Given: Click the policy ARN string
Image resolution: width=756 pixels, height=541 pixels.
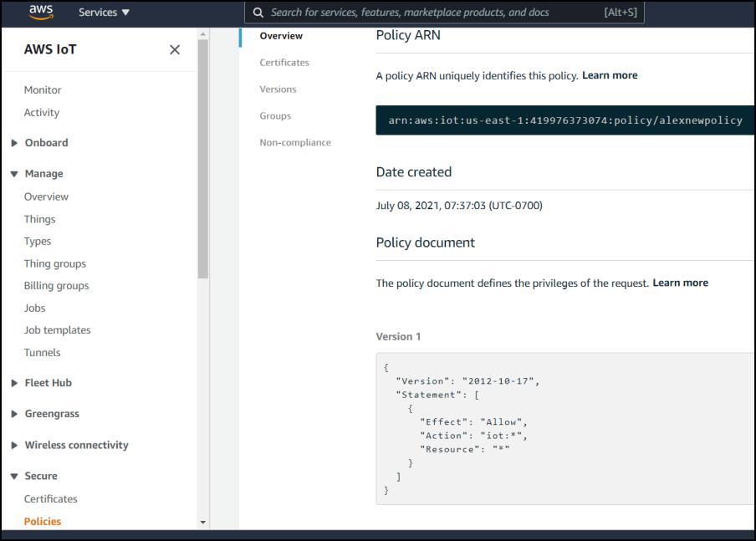Looking at the screenshot, I should [x=565, y=120].
